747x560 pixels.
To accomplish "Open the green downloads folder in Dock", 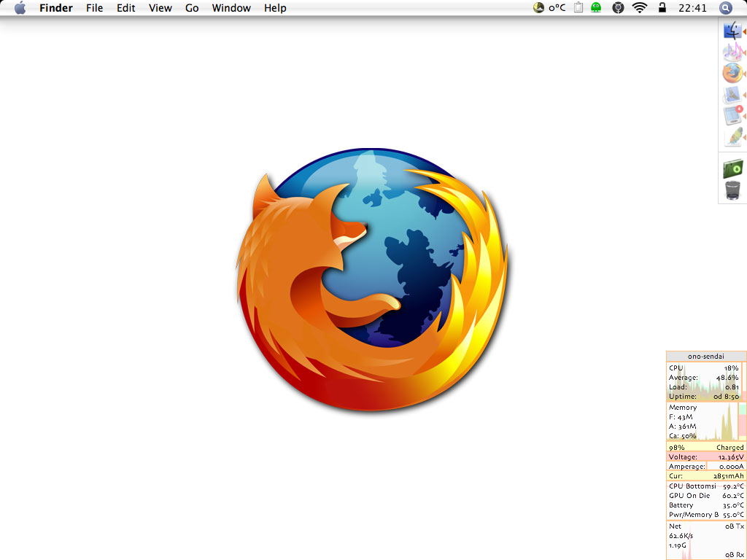I will pos(732,169).
